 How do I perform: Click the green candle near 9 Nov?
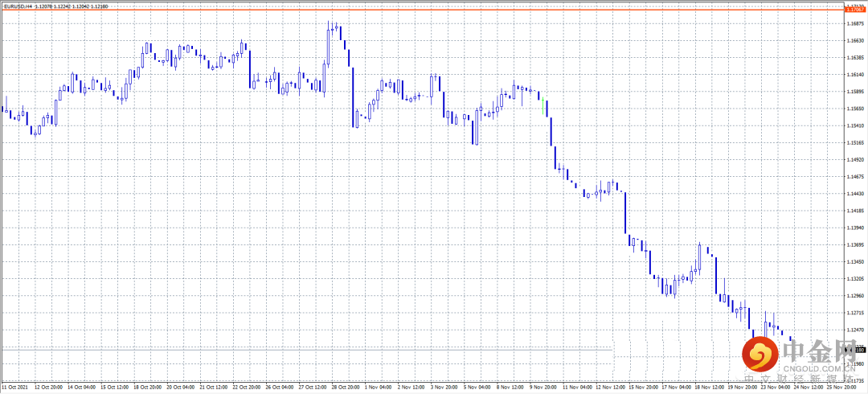click(543, 105)
